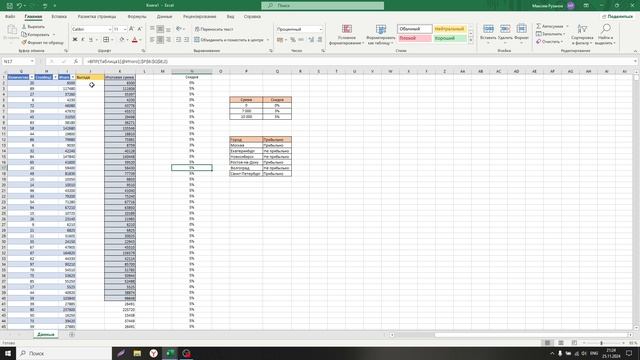Toggle align text left

click(152, 40)
